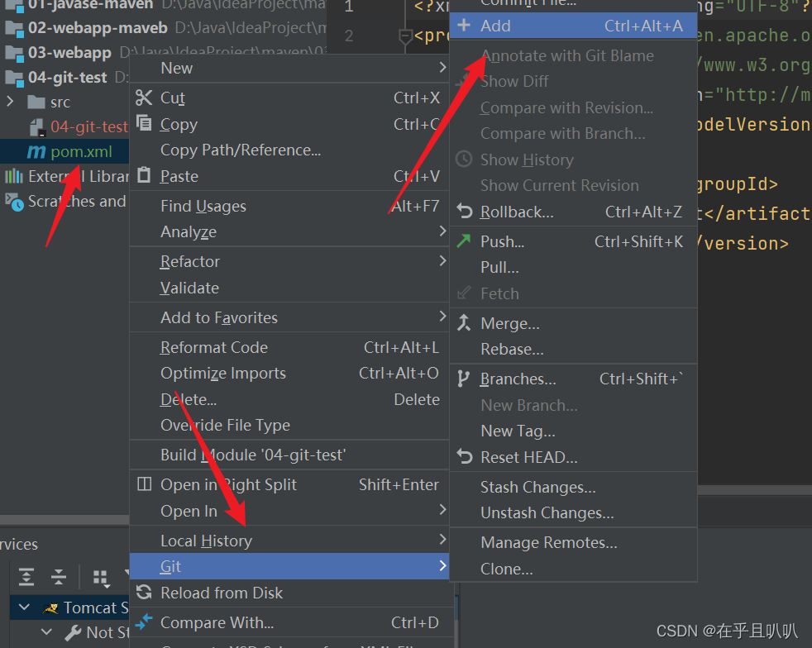812x648 pixels.
Task: Choose New Tag... in Git submenu
Action: [573, 431]
